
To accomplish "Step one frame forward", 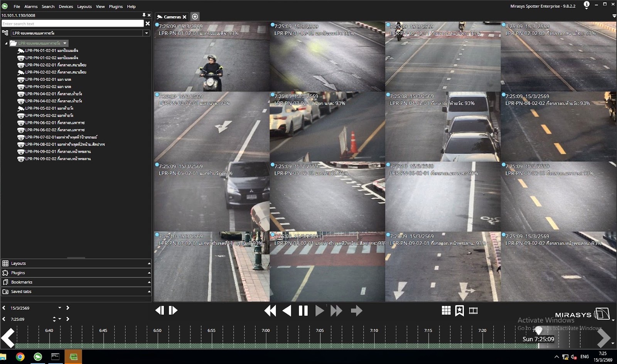I will pos(173,310).
